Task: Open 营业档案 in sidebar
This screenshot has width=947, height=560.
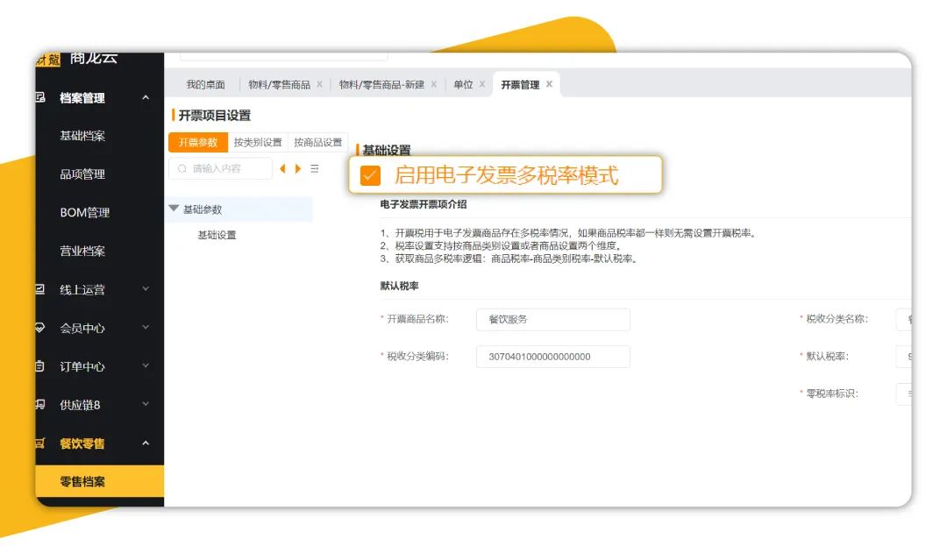Action: point(82,251)
